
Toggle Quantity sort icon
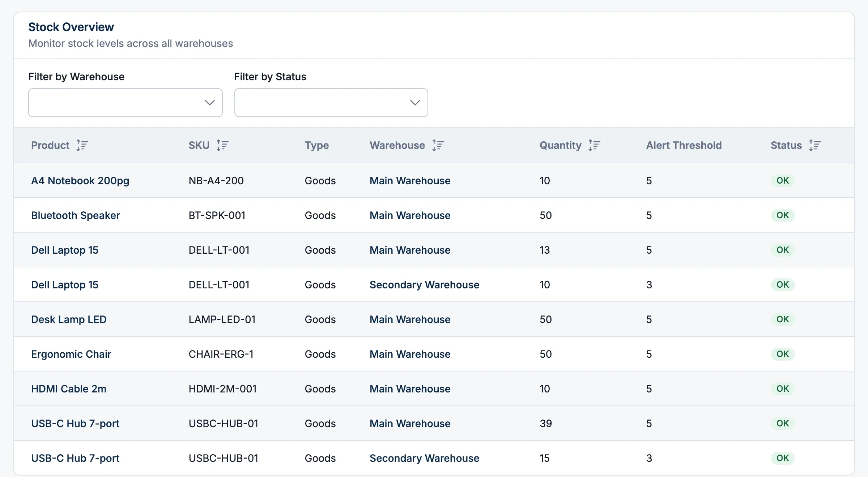point(594,145)
